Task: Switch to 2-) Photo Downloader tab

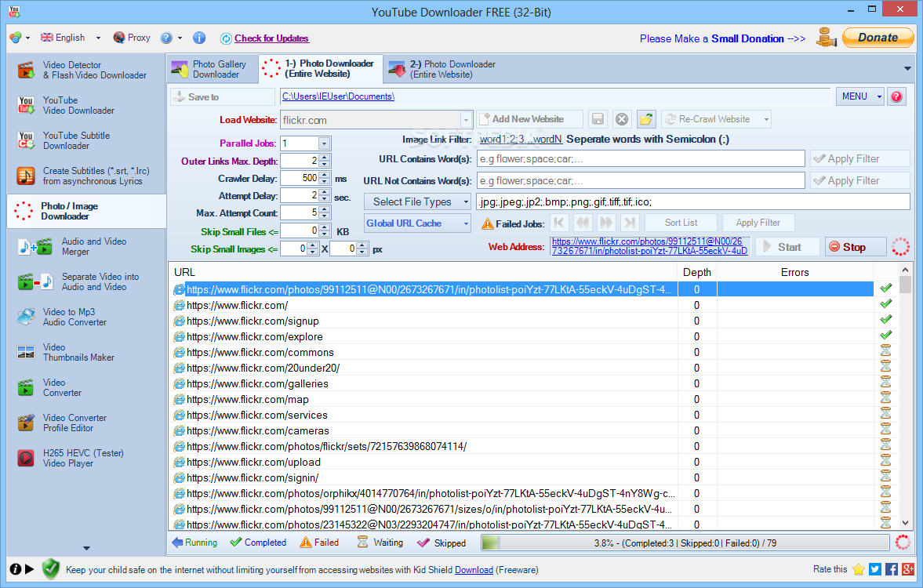Action: (443, 69)
